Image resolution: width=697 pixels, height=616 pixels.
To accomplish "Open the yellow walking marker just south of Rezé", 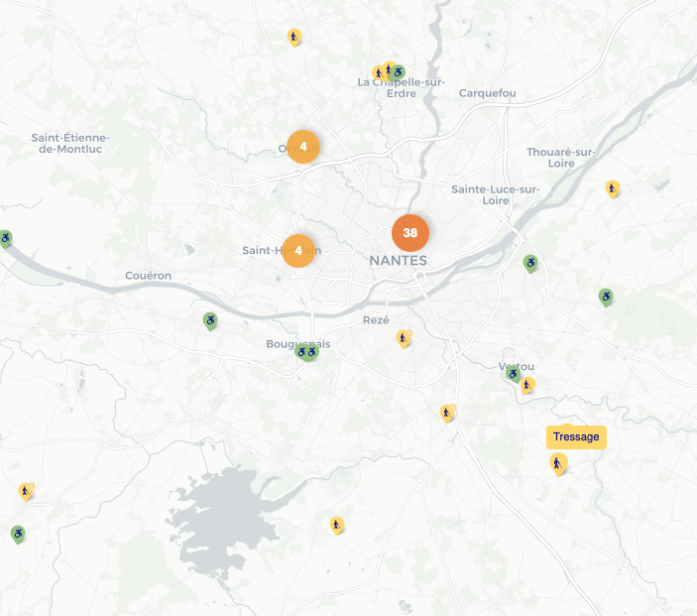I will 403,338.
